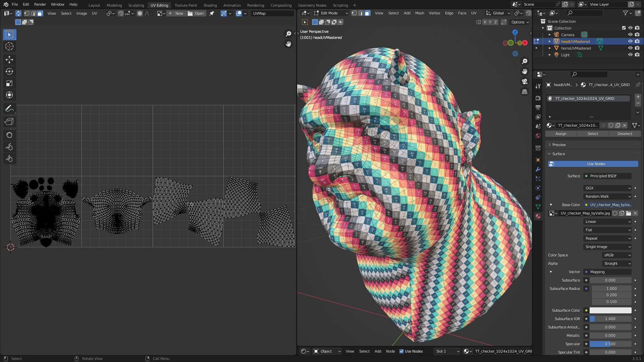Open the Render menu
Screen dimensions: 644x362
40,4
